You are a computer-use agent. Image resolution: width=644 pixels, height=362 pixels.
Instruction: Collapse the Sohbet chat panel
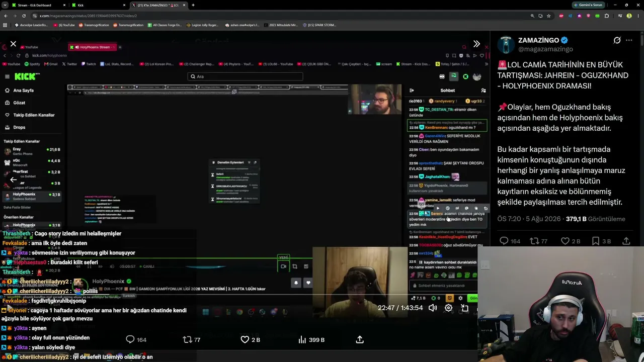tap(412, 90)
